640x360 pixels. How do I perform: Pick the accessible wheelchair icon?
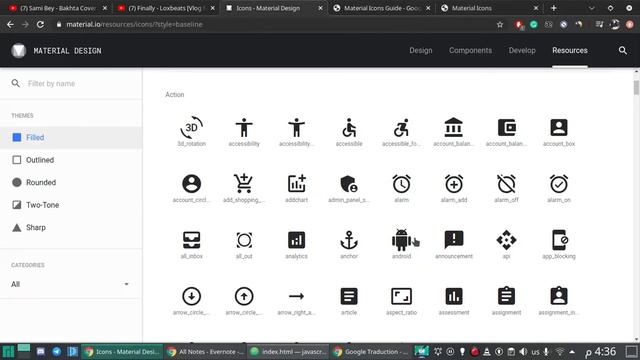[x=349, y=127]
